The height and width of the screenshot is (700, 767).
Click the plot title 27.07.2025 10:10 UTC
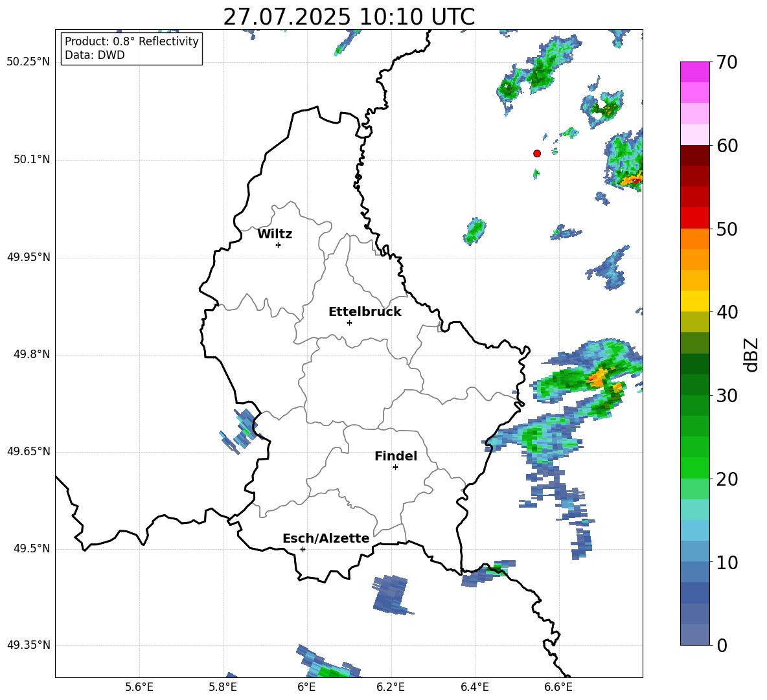[x=349, y=17]
